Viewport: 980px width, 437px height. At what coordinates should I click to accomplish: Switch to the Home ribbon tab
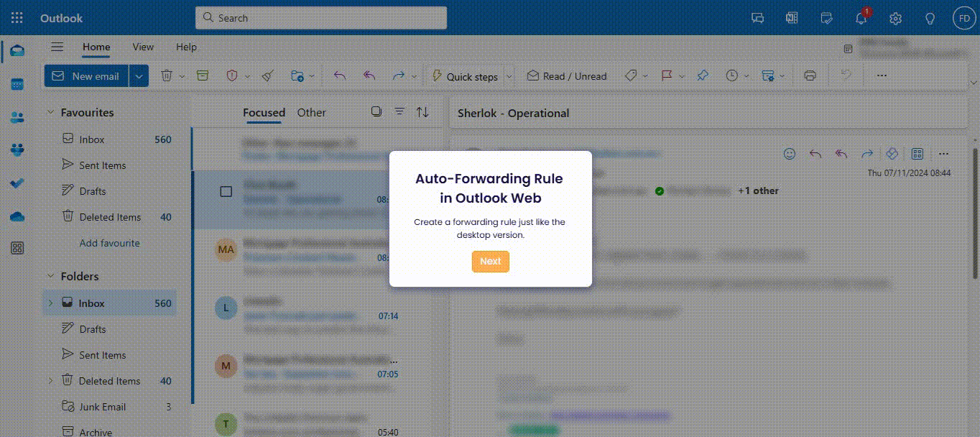[x=96, y=47]
